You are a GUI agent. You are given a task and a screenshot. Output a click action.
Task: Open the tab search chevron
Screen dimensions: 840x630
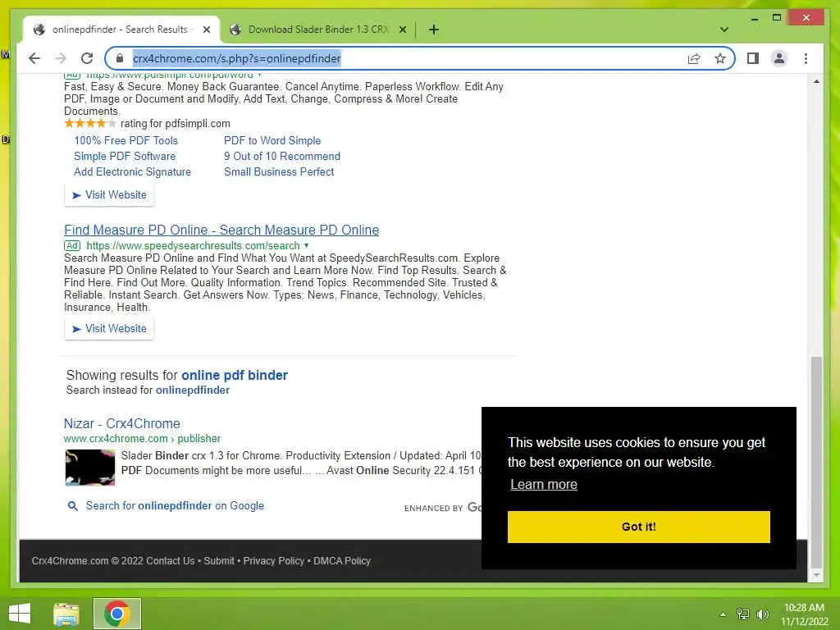pos(724,30)
